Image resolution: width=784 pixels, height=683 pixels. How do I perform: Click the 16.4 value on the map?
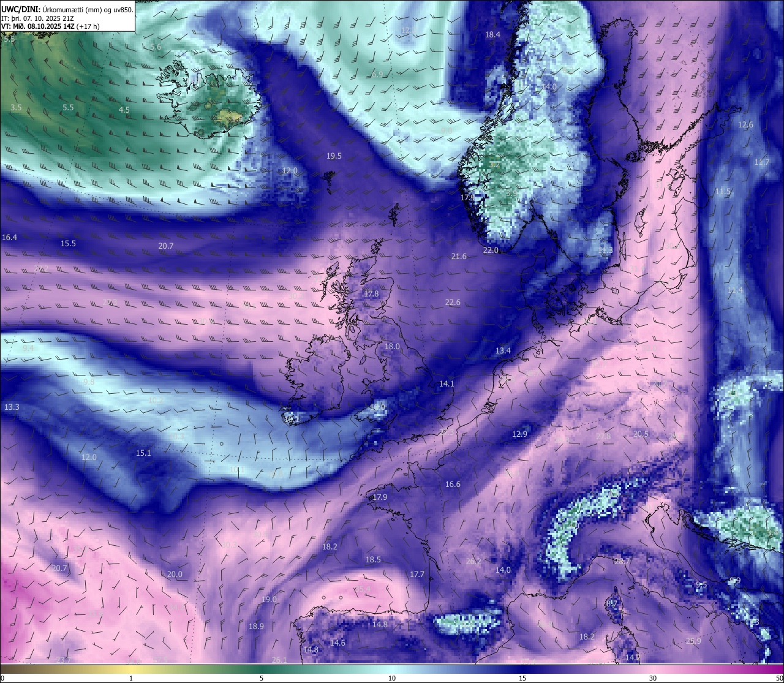10,237
